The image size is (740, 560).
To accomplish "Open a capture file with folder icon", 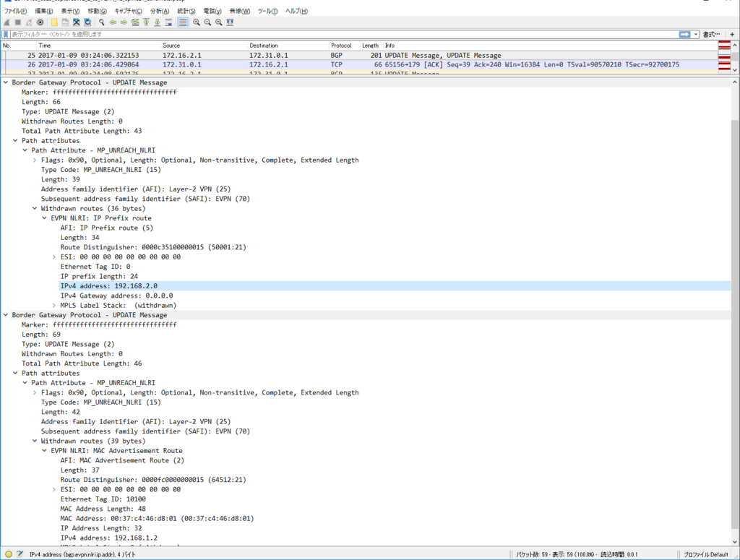I will (54, 22).
